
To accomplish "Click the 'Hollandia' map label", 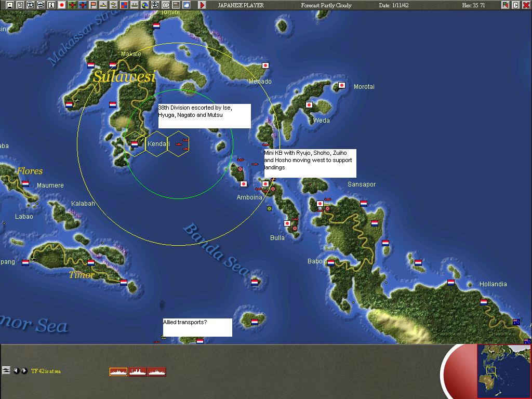I will [x=493, y=284].
